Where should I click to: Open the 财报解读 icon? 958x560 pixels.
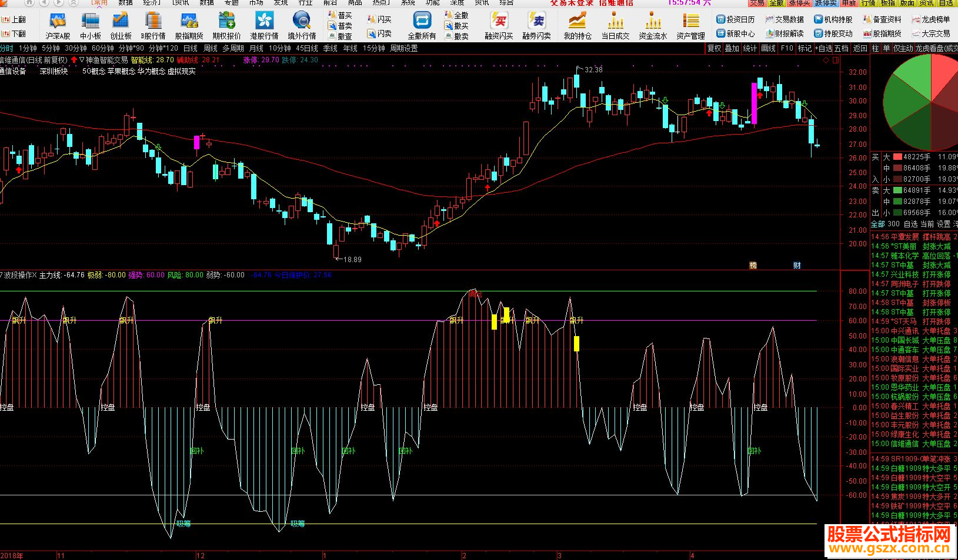point(785,33)
